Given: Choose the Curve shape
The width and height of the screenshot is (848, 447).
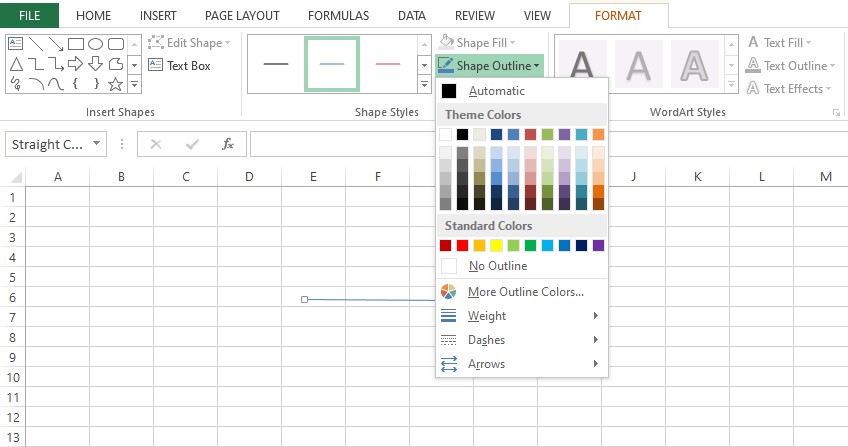Looking at the screenshot, I should (56, 84).
